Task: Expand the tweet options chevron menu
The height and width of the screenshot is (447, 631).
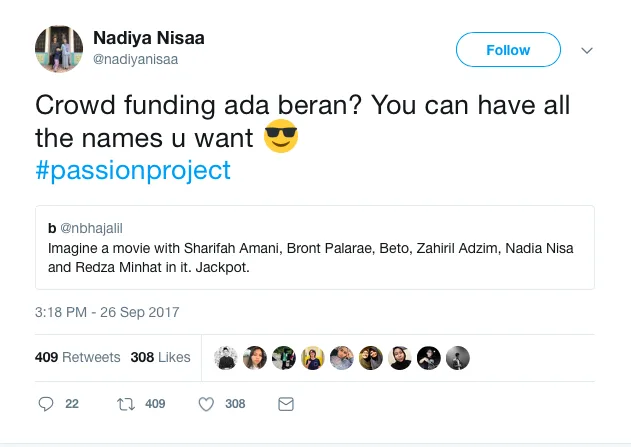Action: 587,50
